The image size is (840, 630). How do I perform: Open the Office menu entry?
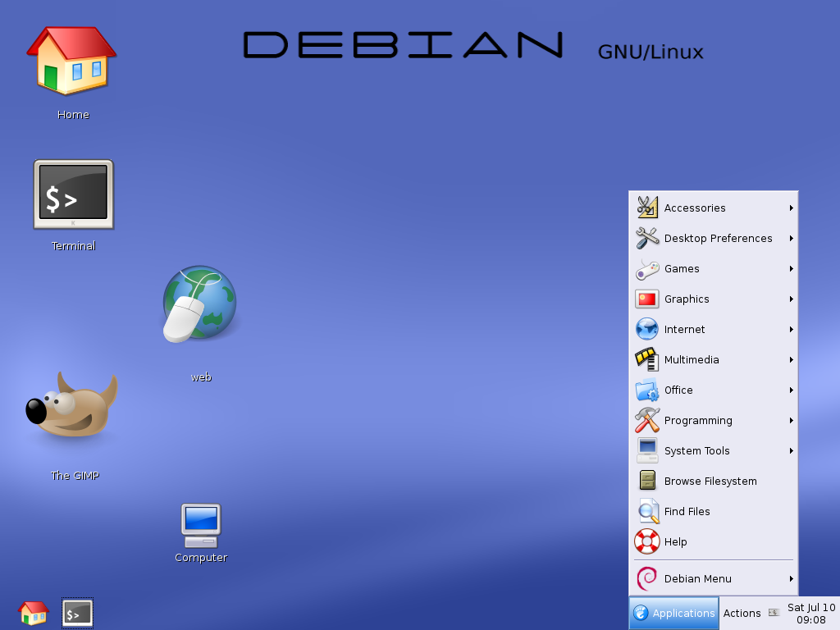click(714, 390)
